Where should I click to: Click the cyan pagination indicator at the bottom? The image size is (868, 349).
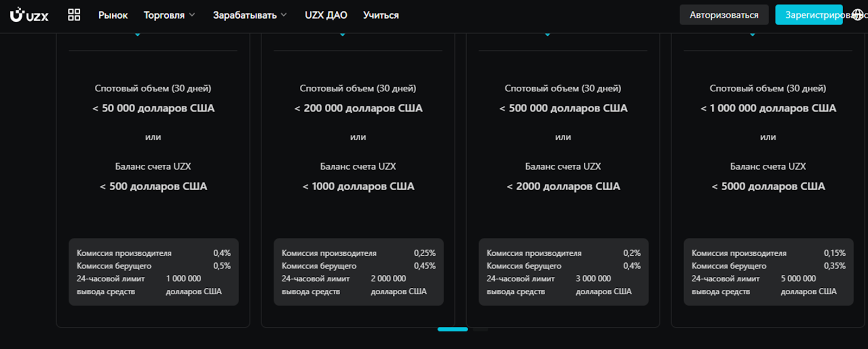454,329
